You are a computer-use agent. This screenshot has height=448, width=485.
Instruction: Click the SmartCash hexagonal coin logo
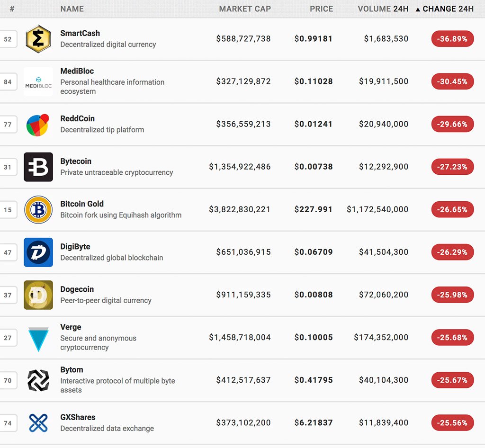38,39
